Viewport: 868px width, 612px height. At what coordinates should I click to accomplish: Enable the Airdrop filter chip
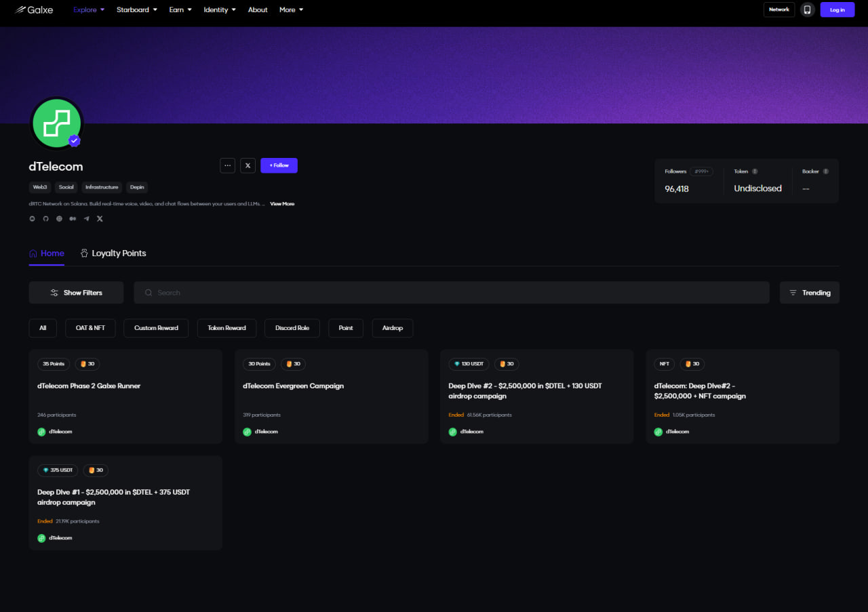pos(392,328)
